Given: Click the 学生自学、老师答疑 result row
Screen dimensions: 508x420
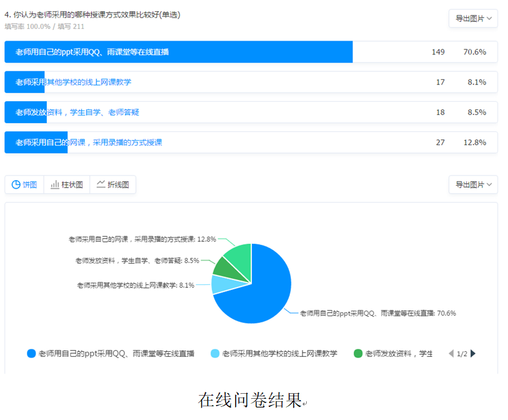Looking at the screenshot, I should point(251,112).
